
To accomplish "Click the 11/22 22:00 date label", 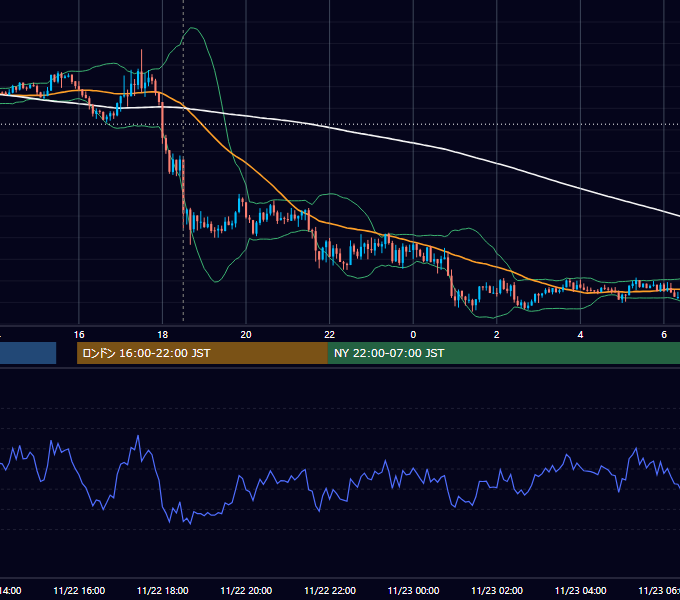I will tap(330, 590).
